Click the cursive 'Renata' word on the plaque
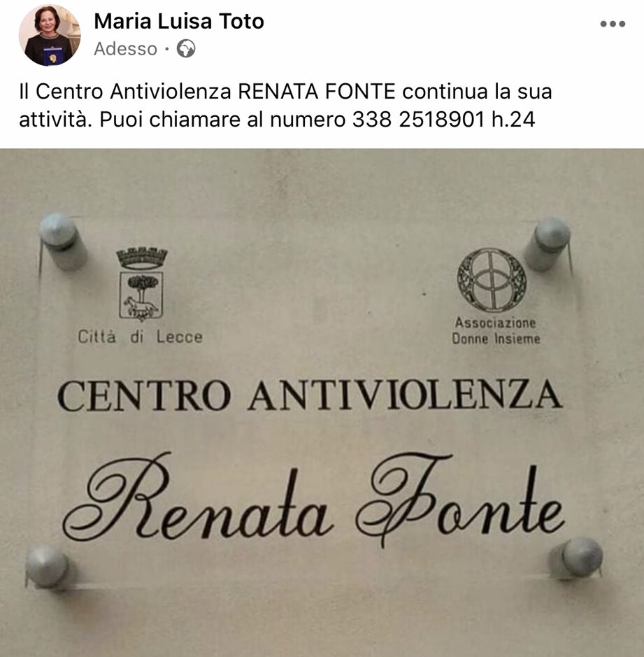 click(198, 497)
